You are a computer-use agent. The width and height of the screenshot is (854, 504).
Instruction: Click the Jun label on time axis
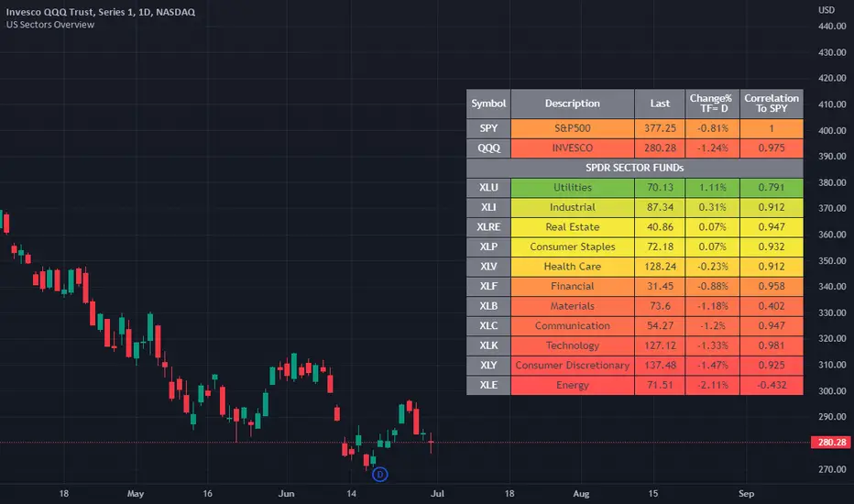[x=286, y=494]
